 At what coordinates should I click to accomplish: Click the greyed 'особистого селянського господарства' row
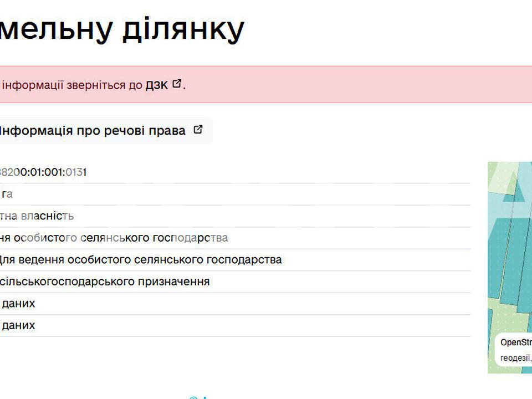[x=114, y=238]
